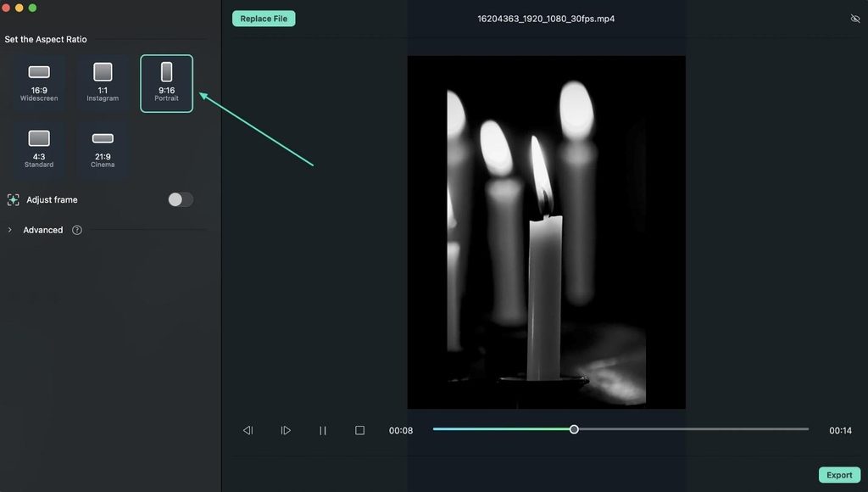Expand the Advanced section
Image resolution: width=868 pixels, height=492 pixels.
tap(10, 230)
